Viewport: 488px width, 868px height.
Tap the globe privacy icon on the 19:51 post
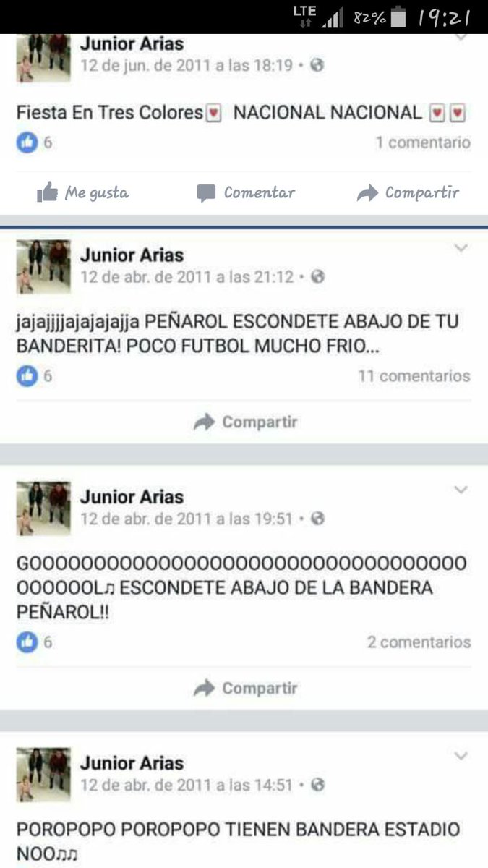pos(317,519)
